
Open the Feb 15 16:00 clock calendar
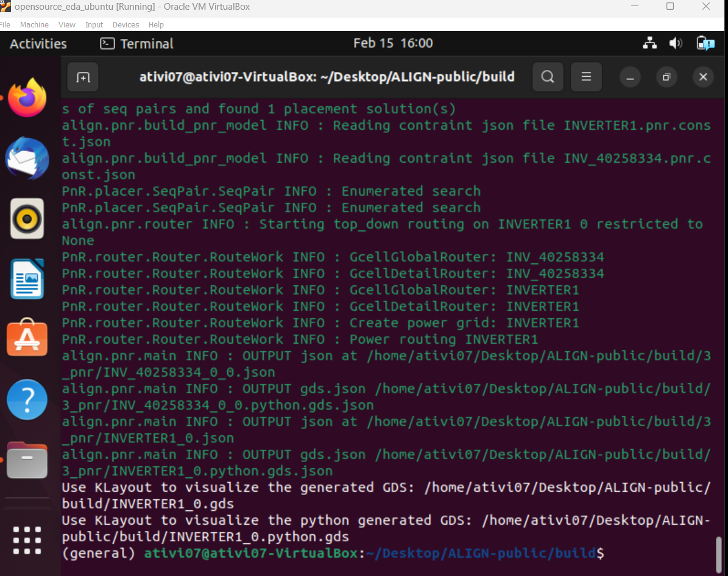coord(394,43)
